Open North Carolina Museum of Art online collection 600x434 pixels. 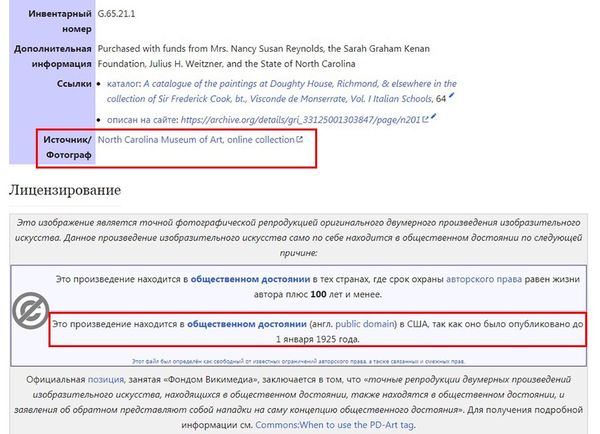coord(195,140)
